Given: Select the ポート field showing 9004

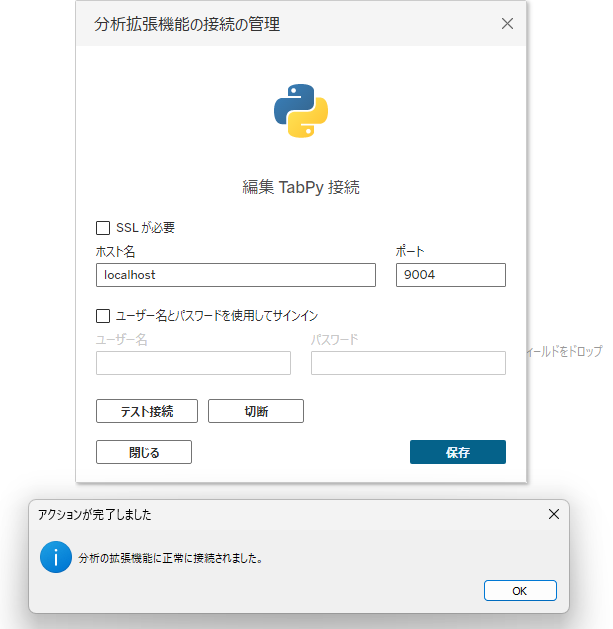Looking at the screenshot, I should [450, 275].
